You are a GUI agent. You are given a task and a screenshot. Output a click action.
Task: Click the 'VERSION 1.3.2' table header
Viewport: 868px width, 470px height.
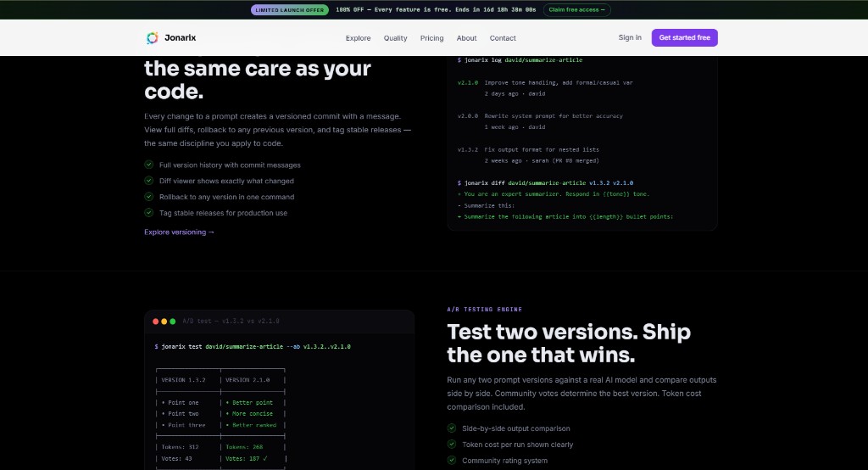coord(183,380)
